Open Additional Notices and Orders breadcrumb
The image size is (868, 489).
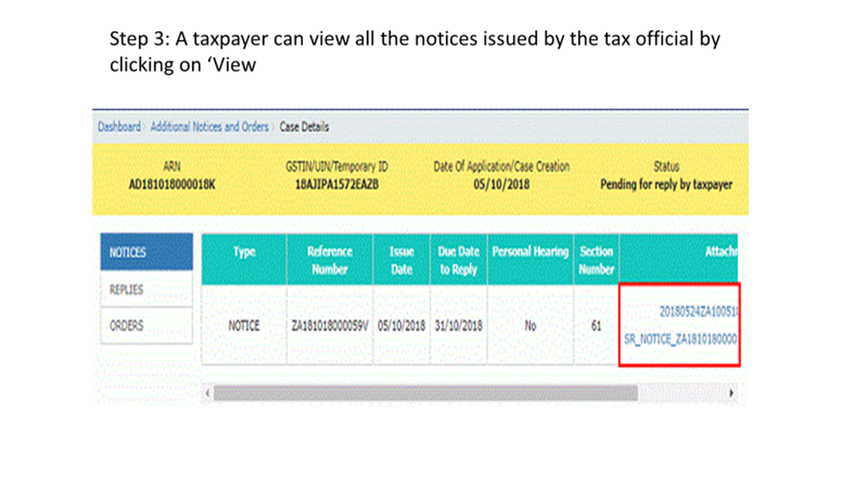point(209,127)
